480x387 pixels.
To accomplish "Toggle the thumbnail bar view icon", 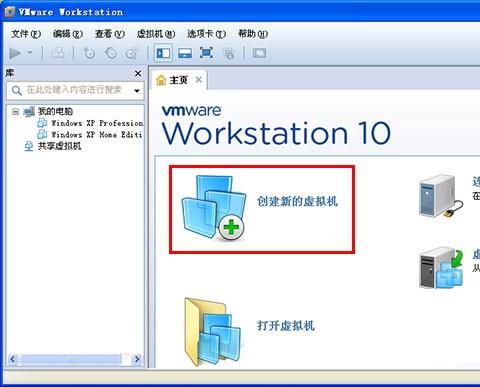I will (185, 53).
